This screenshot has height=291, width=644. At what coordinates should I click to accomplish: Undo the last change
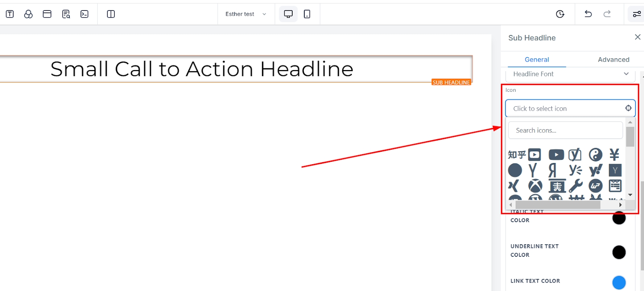pos(588,14)
